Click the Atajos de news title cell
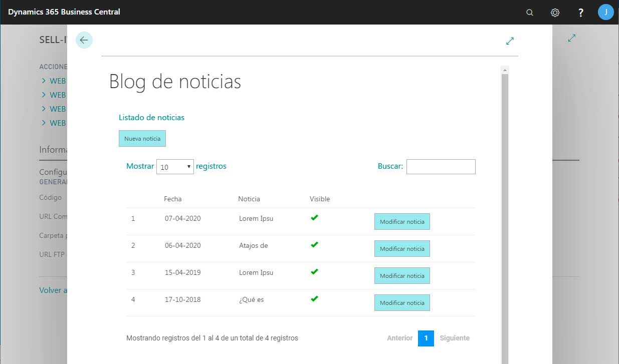Screen dimensions: 619x364 [x=254, y=245]
